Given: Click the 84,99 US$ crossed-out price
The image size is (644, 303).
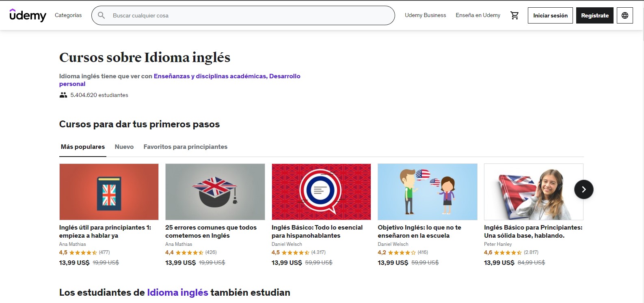Looking at the screenshot, I should click(x=531, y=263).
